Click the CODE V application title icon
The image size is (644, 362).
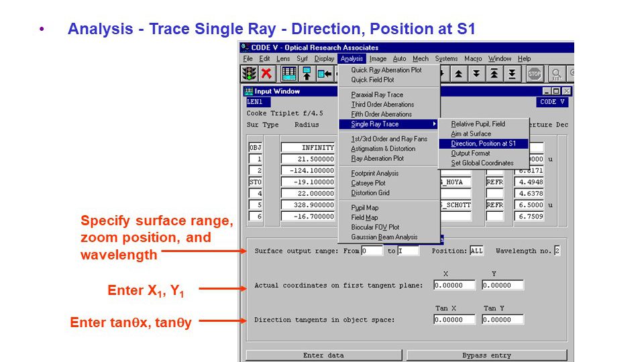pos(246,47)
